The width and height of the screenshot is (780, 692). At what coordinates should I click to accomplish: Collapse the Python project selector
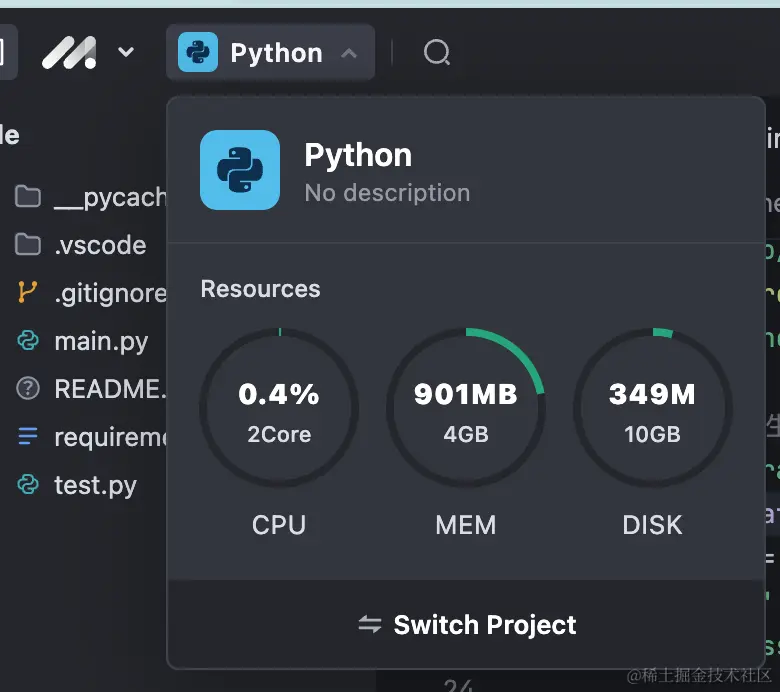pos(349,53)
